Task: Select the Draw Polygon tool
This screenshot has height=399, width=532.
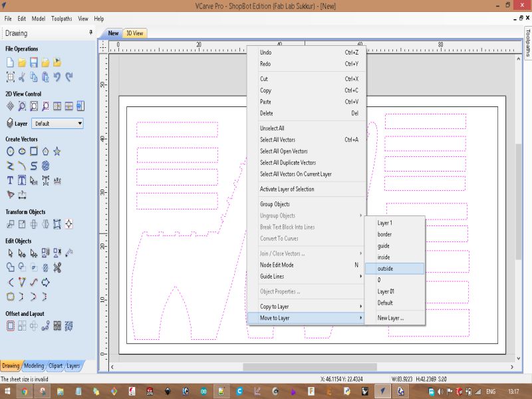Action: click(45, 152)
